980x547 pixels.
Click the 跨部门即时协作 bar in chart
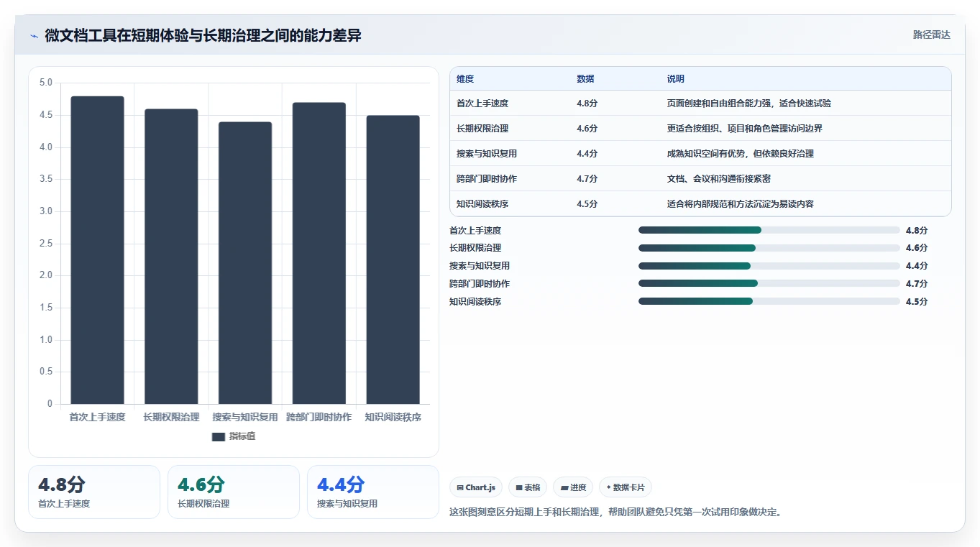(319, 253)
